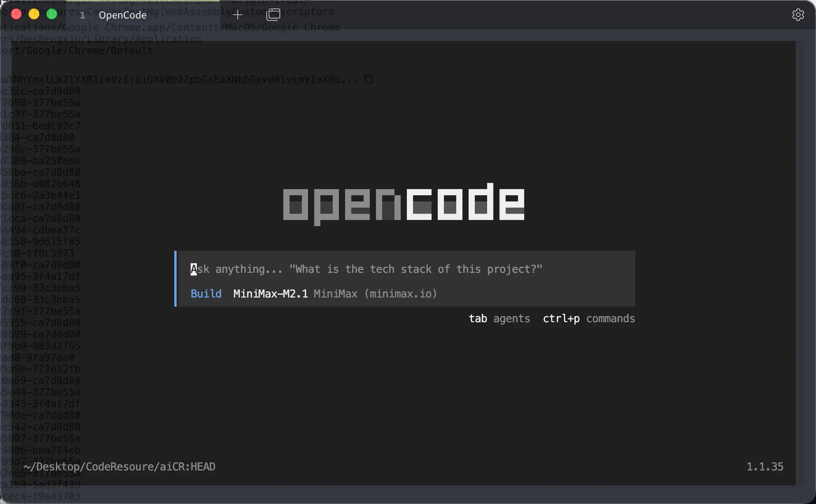Image resolution: width=816 pixels, height=504 pixels.
Task: Focus the Ask anything prompt field
Action: point(366,269)
